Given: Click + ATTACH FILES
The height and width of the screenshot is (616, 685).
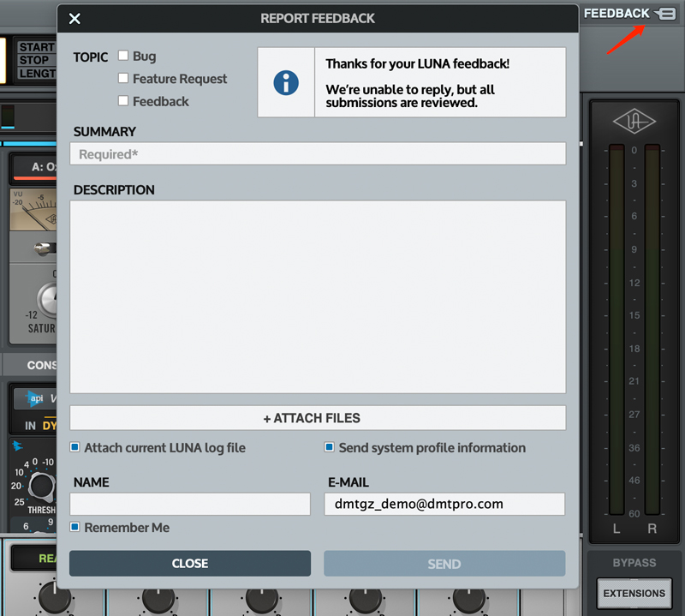Looking at the screenshot, I should [318, 417].
